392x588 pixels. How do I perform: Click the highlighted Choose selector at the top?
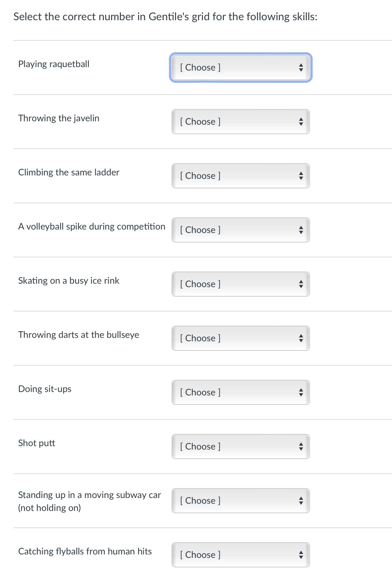tap(240, 67)
